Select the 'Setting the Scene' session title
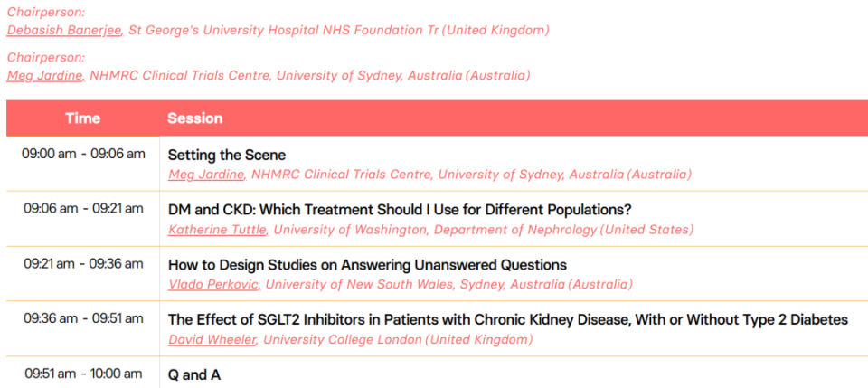 227,155
